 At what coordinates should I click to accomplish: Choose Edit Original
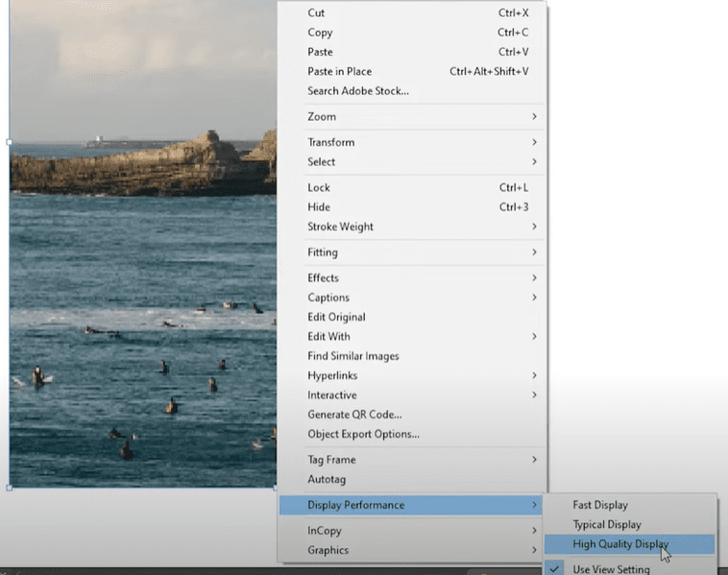(x=412, y=317)
